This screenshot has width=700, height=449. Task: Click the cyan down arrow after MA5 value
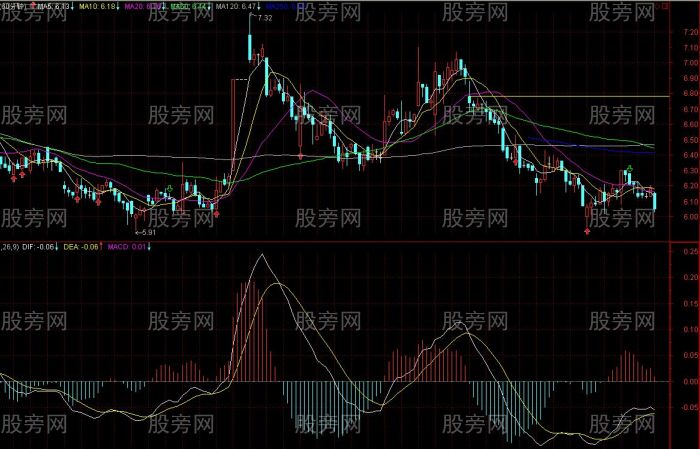(x=73, y=7)
